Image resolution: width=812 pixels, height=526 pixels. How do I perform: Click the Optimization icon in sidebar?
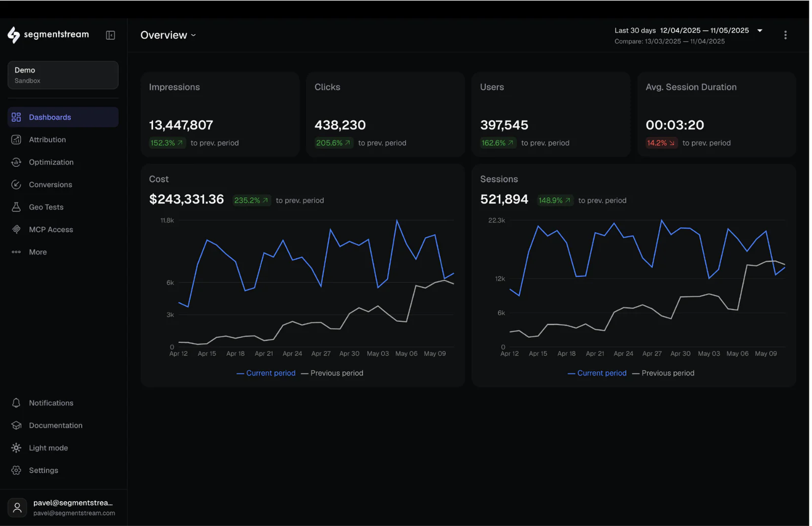tap(16, 162)
